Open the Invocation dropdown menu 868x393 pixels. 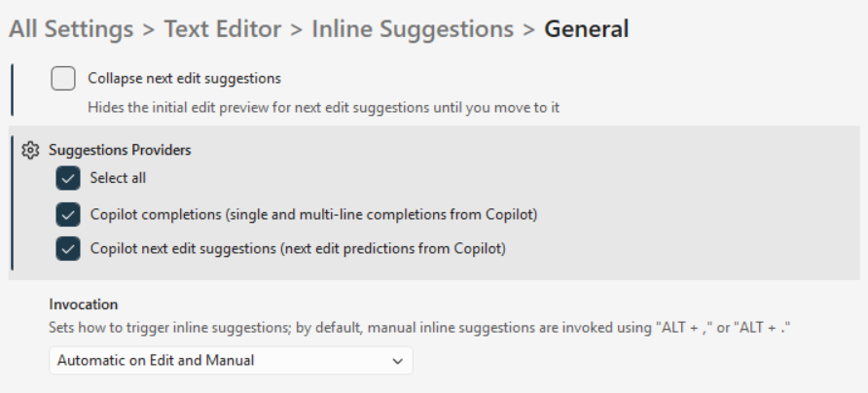(231, 361)
